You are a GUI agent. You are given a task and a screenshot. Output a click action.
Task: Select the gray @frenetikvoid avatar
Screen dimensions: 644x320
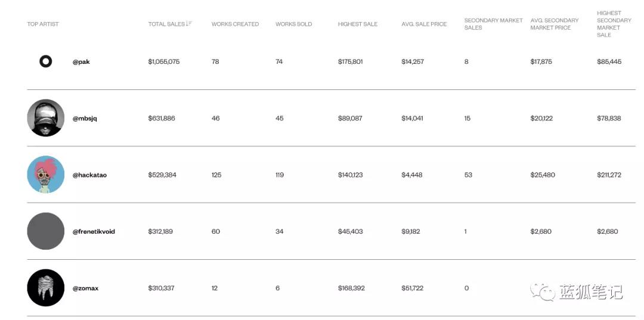(x=45, y=231)
